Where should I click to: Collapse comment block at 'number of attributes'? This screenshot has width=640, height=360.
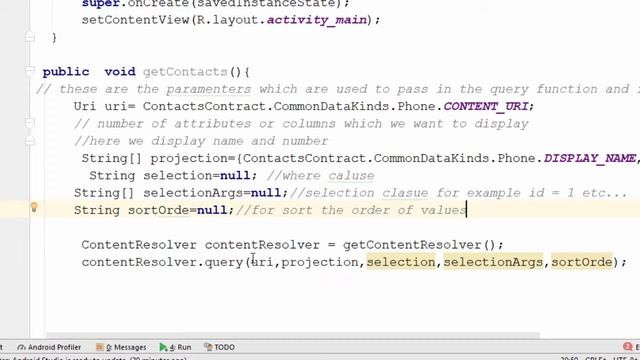pos(29,123)
